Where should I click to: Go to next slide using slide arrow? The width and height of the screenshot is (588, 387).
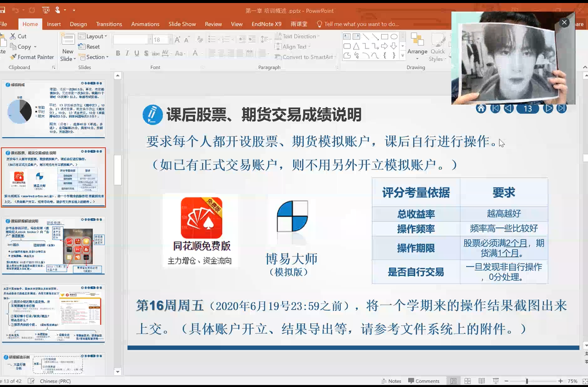549,108
